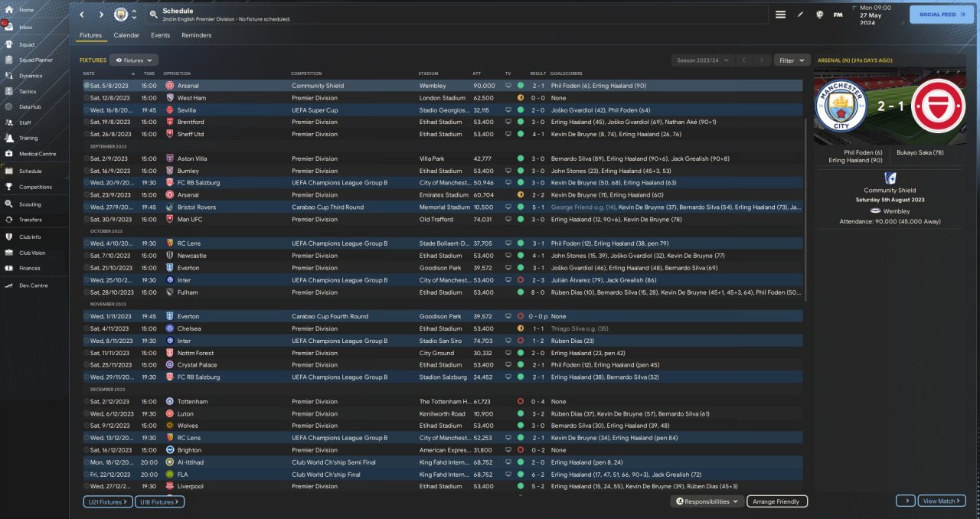The width and height of the screenshot is (980, 519).
Task: Navigate back with the left arrow
Action: tap(83, 15)
